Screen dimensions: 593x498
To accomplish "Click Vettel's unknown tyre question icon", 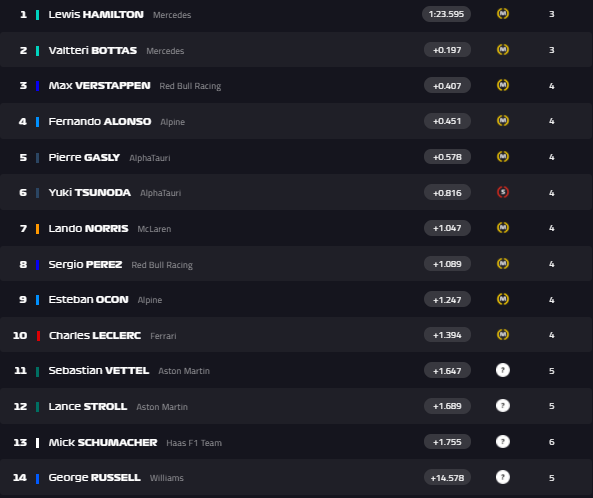I will [503, 370].
